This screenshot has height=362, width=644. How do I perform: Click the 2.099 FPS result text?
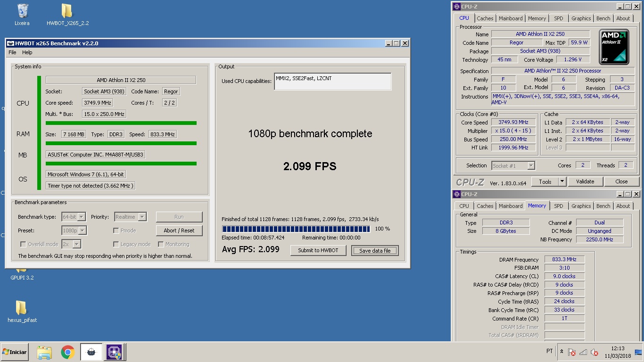310,166
